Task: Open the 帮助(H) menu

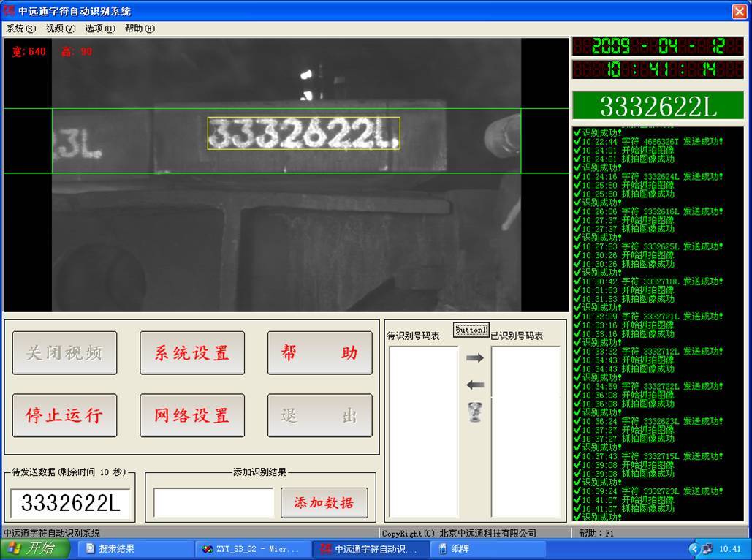Action: click(140, 29)
